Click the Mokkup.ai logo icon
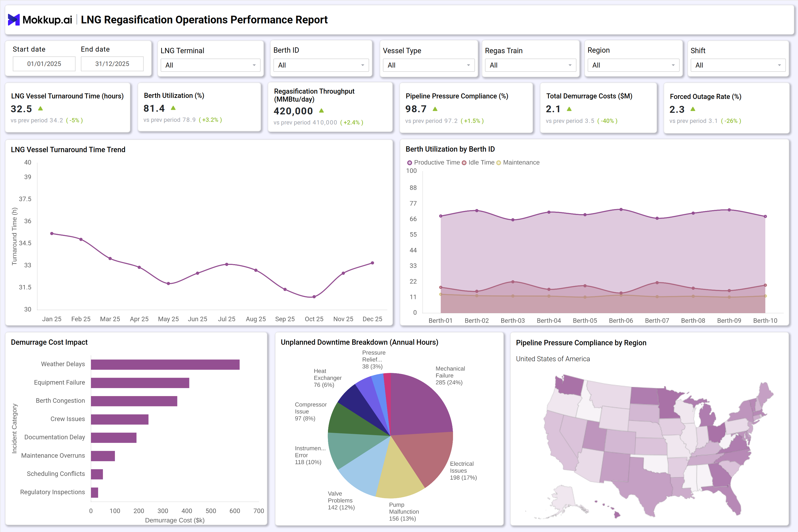The height and width of the screenshot is (532, 798). [x=14, y=20]
